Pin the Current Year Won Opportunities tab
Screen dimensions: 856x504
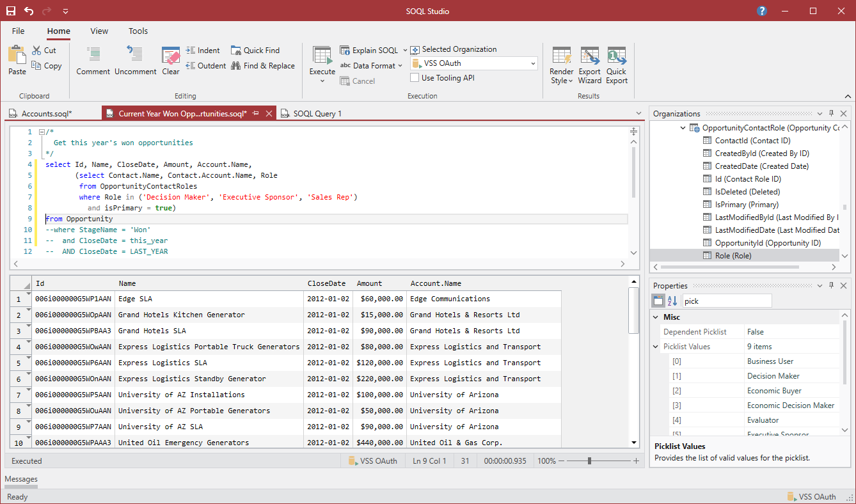point(255,114)
